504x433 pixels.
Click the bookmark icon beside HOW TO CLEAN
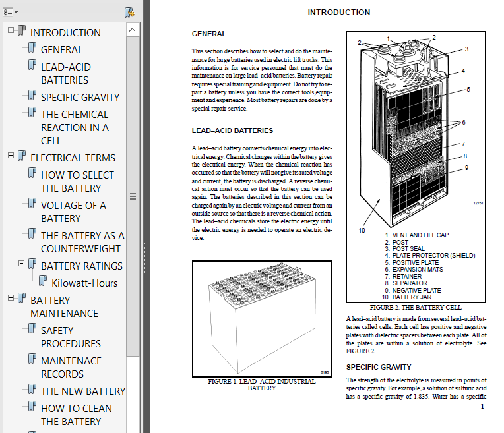coord(32,406)
